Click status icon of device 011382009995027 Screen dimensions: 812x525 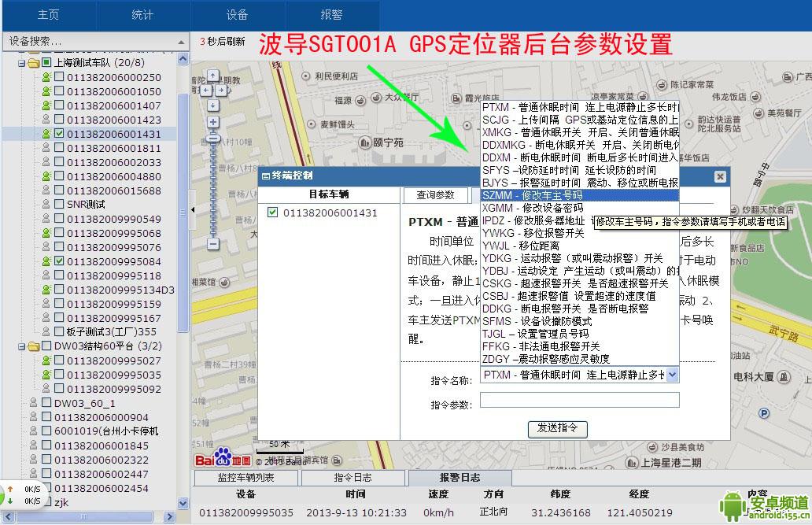coord(46,360)
